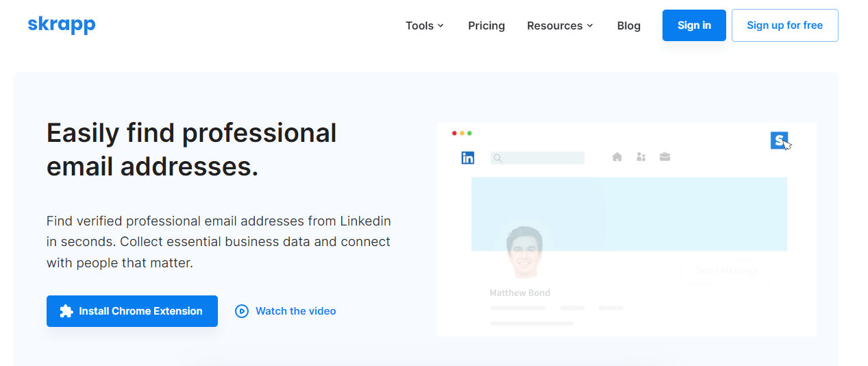Click the skrapp logo

click(62, 25)
